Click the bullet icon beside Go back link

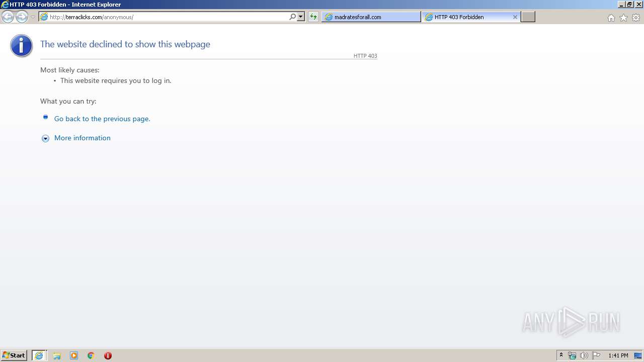(x=45, y=117)
